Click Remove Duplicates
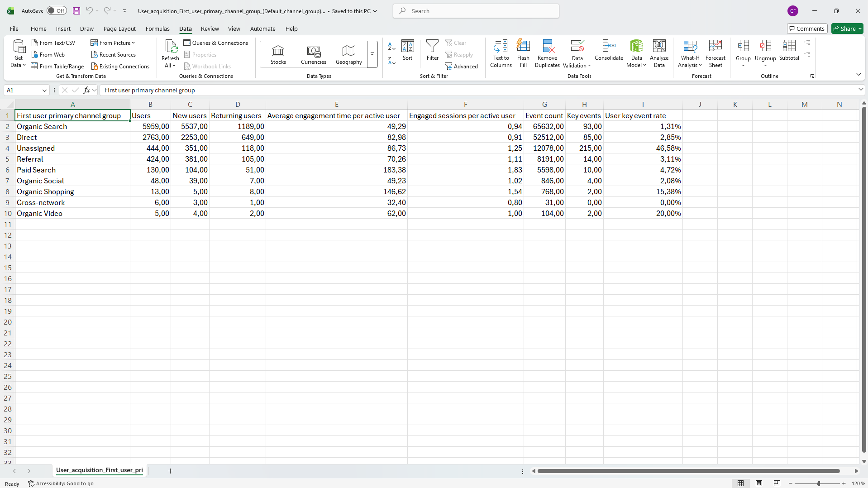The width and height of the screenshot is (868, 488). pos(547,53)
